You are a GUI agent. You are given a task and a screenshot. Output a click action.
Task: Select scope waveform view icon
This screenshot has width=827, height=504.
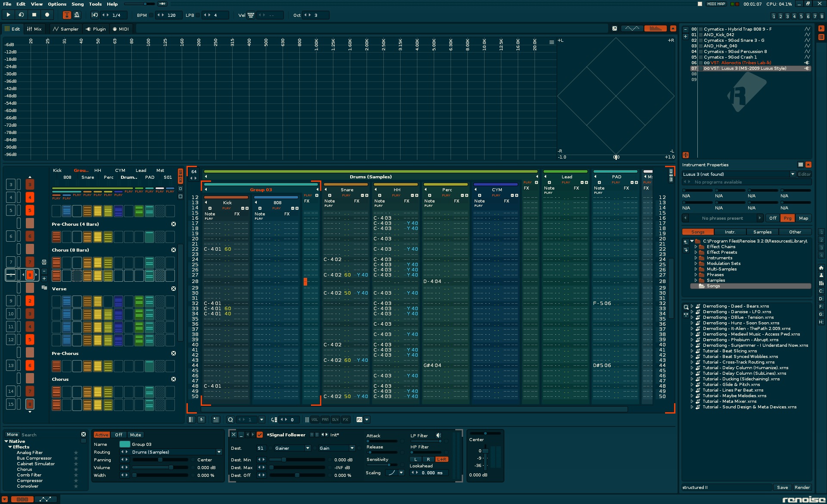[x=632, y=28]
